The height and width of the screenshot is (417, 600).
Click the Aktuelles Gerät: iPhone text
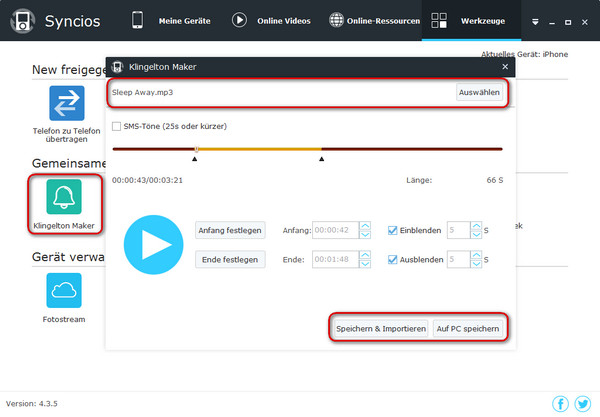click(525, 54)
